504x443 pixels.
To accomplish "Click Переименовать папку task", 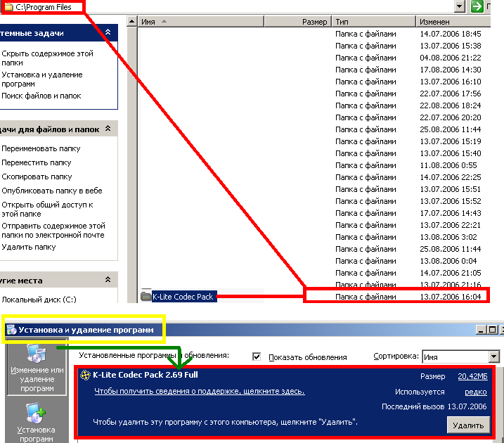I will 41,148.
